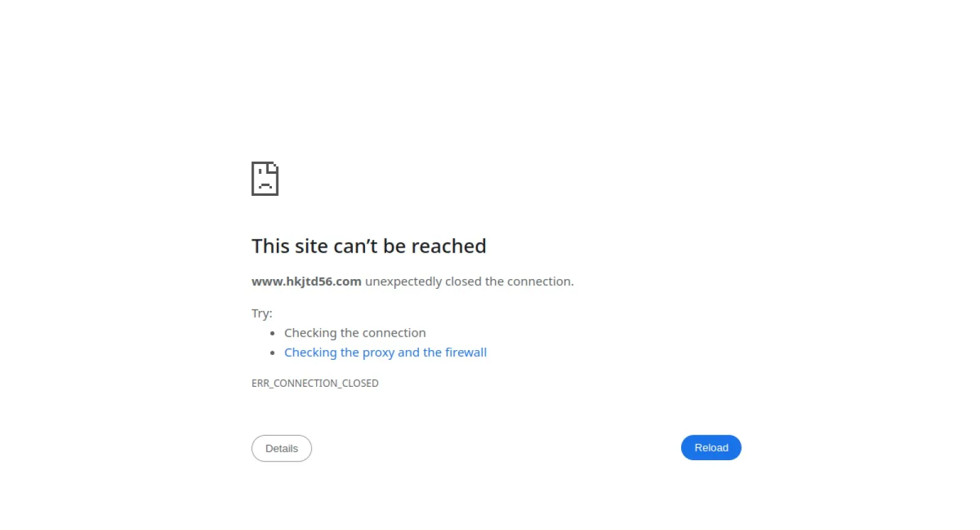Select the www.hkjtd56.com domain text
The height and width of the screenshot is (530, 980).
pos(306,282)
